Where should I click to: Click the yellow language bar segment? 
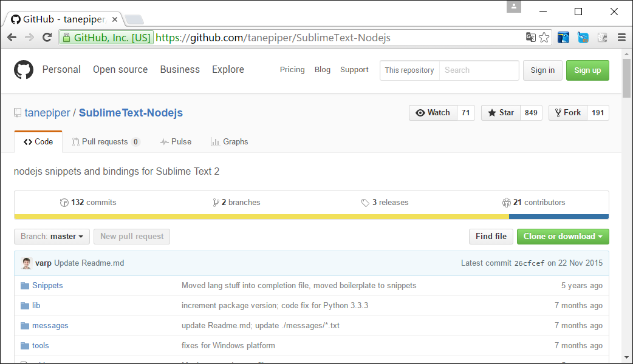click(262, 217)
